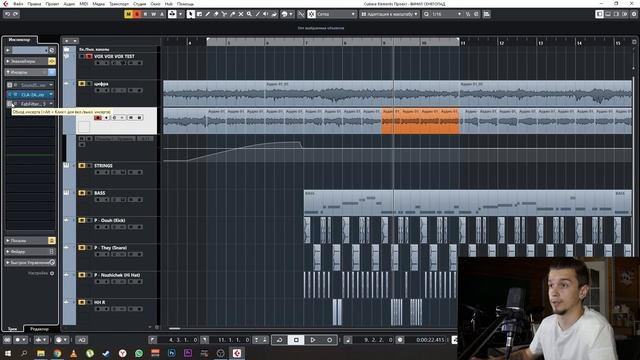This screenshot has height=360, width=640.
Task: Mute the P - Ooah (Kick) track
Action: [82, 220]
